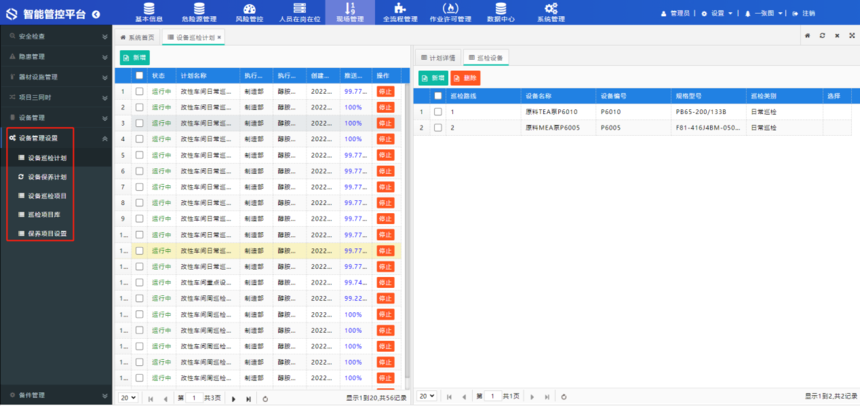Screen dimensions: 860x406
Task: Click the home icon in the tab toolbar
Action: [808, 35]
